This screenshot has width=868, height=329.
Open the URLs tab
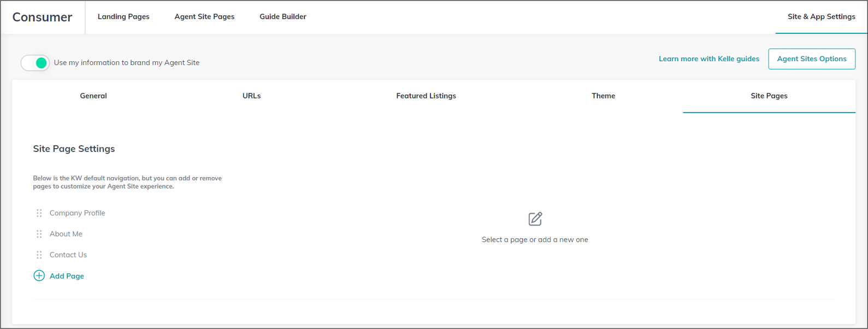tap(251, 96)
